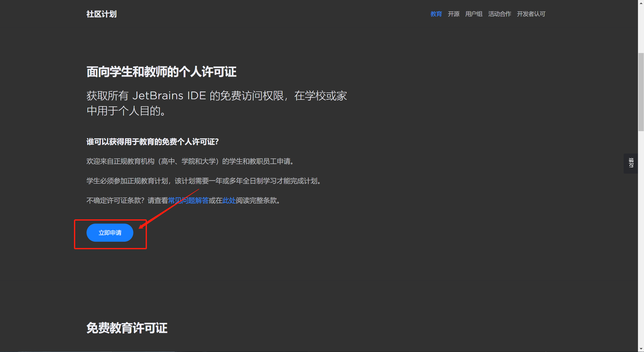644x352 pixels.
Task: Click the 立即申请 button
Action: click(110, 233)
